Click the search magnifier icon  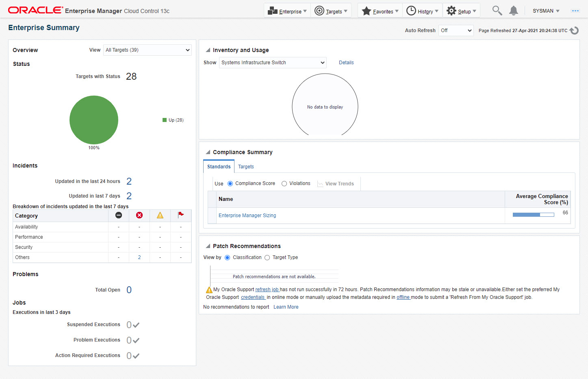497,11
